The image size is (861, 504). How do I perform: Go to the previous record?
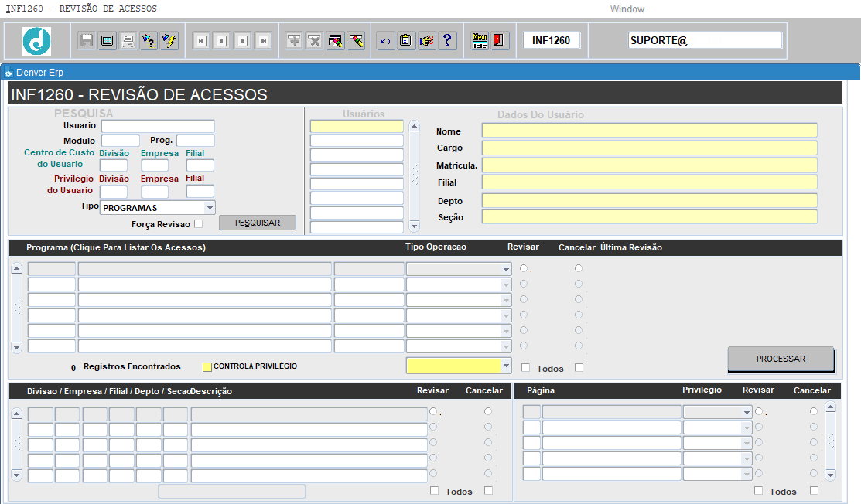click(222, 41)
